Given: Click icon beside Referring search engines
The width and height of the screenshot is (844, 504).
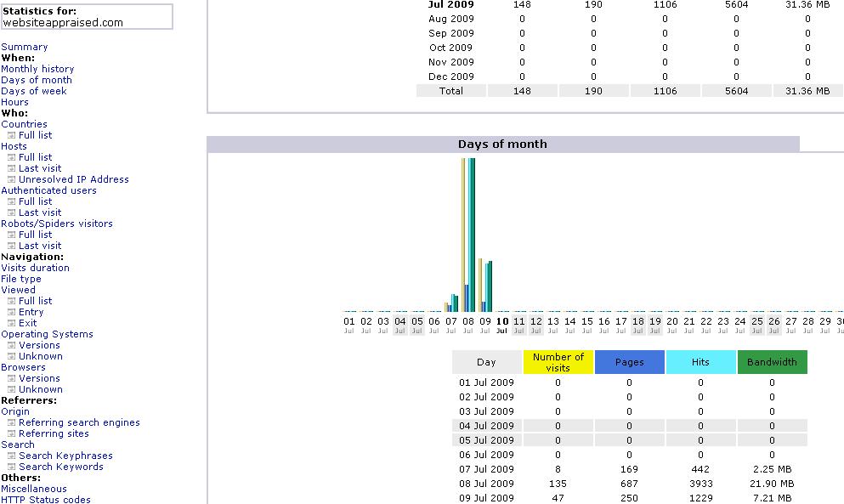Looking at the screenshot, I should click(11, 422).
